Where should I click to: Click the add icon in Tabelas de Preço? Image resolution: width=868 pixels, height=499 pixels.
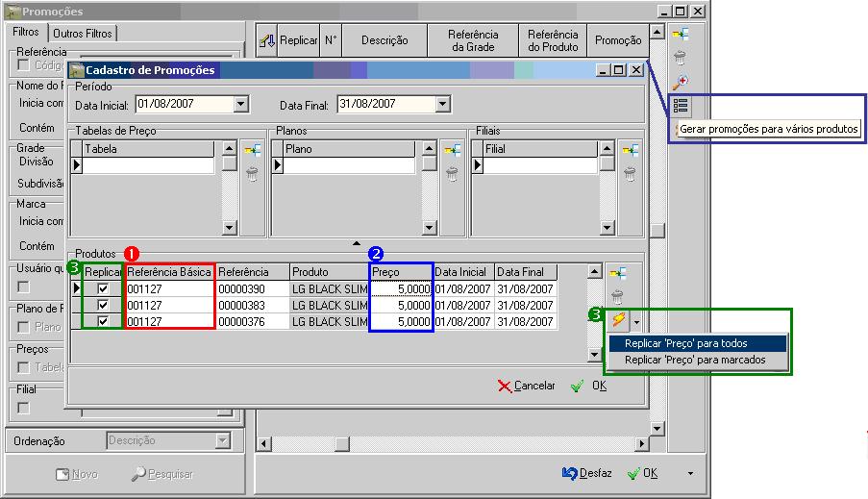click(253, 150)
